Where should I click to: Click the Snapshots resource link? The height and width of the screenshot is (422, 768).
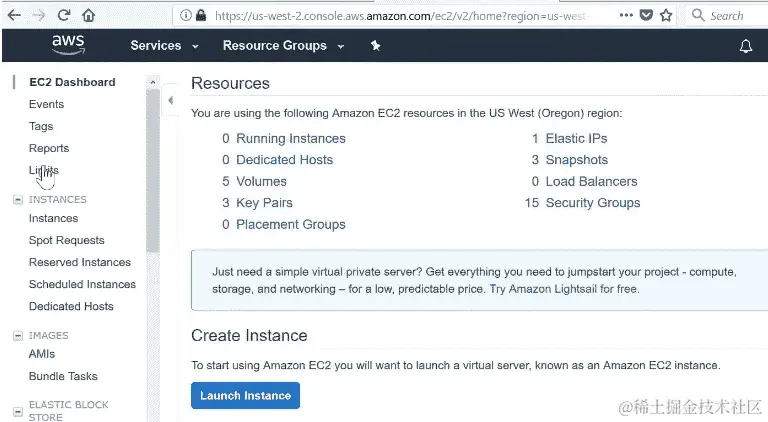[576, 160]
